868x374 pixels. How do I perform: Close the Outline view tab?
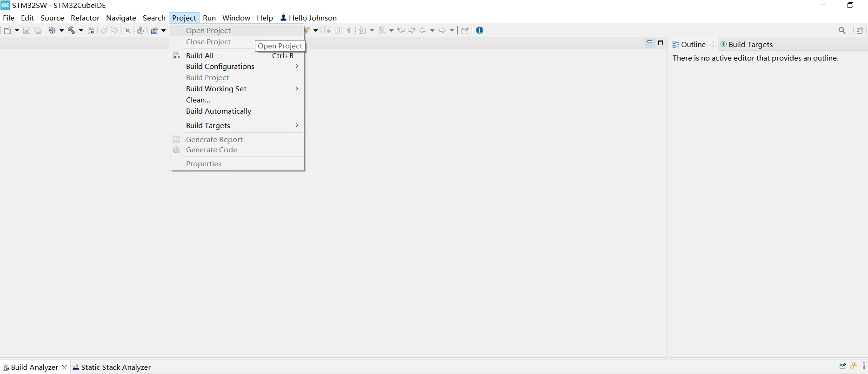click(712, 45)
